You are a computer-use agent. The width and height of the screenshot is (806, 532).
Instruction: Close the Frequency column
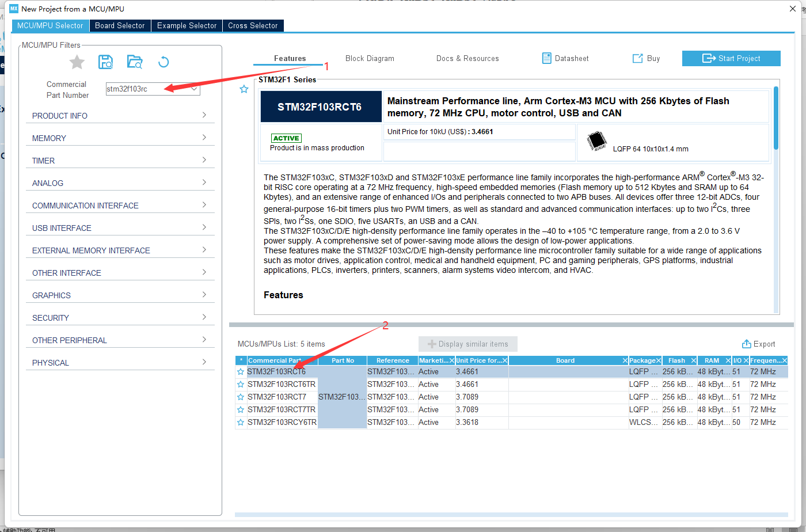784,360
